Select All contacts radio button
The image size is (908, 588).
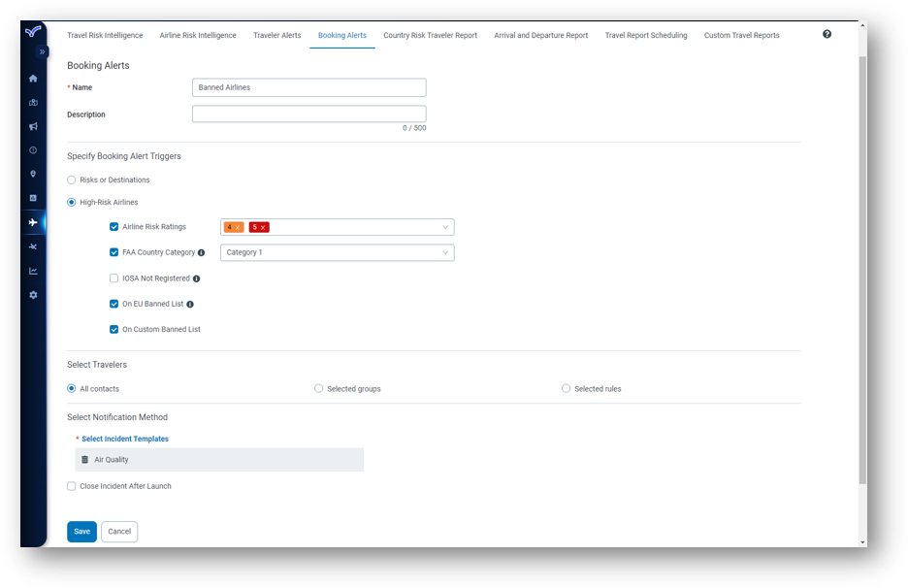click(x=71, y=389)
